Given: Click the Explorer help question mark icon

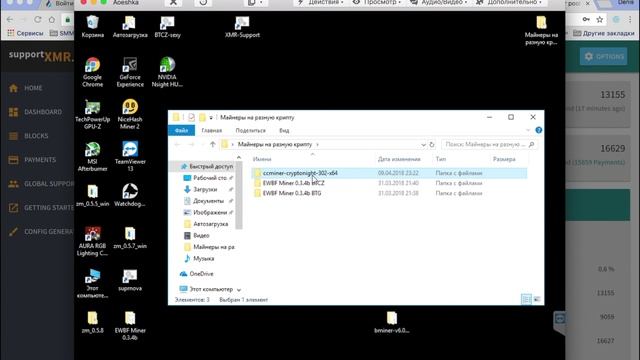Looking at the screenshot, I should click(539, 130).
